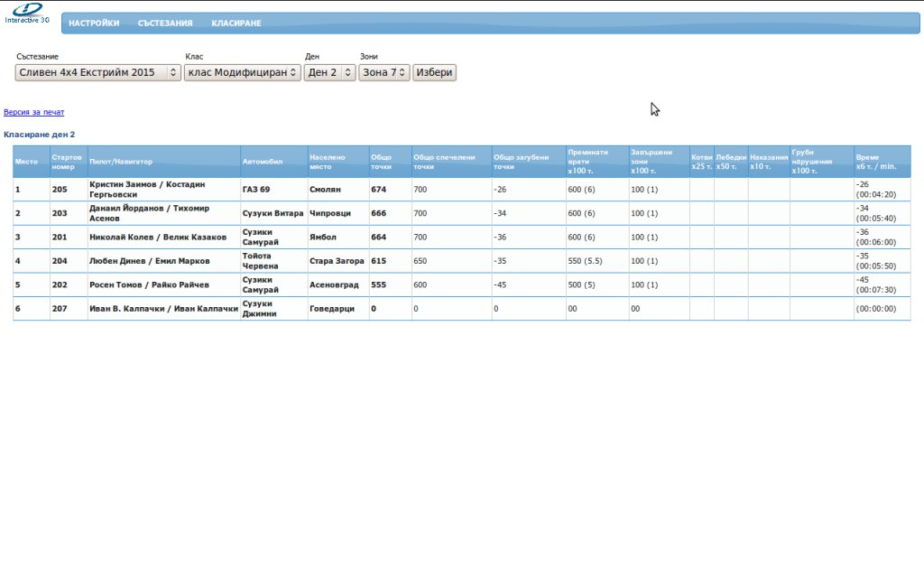Open the СЪСТЕЗАНИЯ menu
This screenshot has width=924, height=578.
[x=165, y=23]
